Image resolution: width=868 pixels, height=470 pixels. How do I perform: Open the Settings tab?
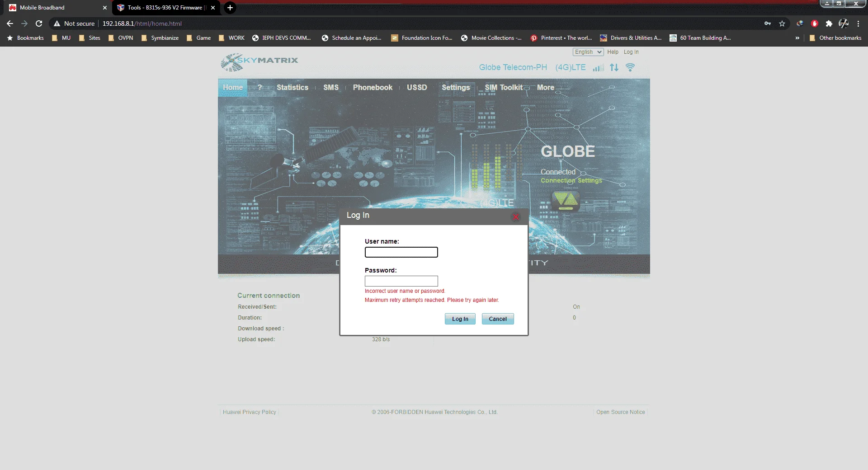[456, 88]
